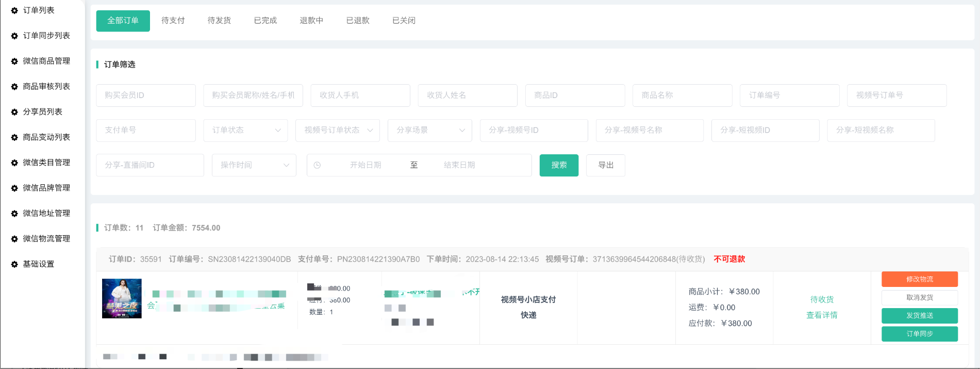This screenshot has height=369, width=980.
Task: Click the gear icon next to 微信商品管理
Action: tap(14, 61)
